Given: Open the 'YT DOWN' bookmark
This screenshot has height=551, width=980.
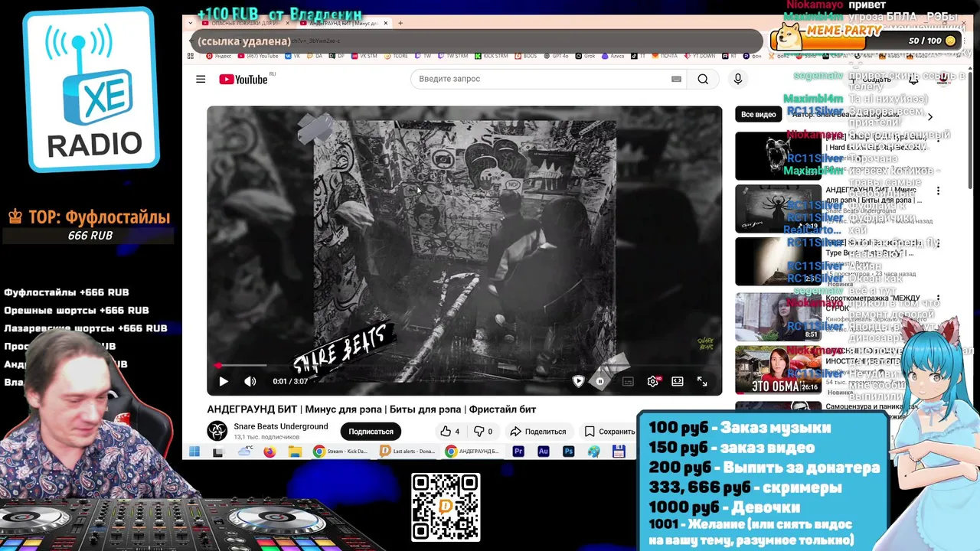Looking at the screenshot, I should (x=700, y=56).
